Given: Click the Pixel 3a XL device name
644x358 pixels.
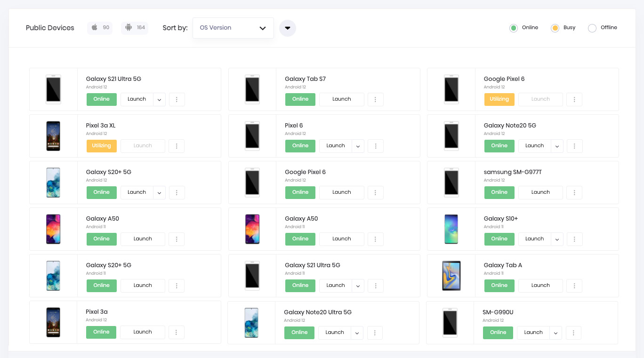Looking at the screenshot, I should tap(101, 126).
